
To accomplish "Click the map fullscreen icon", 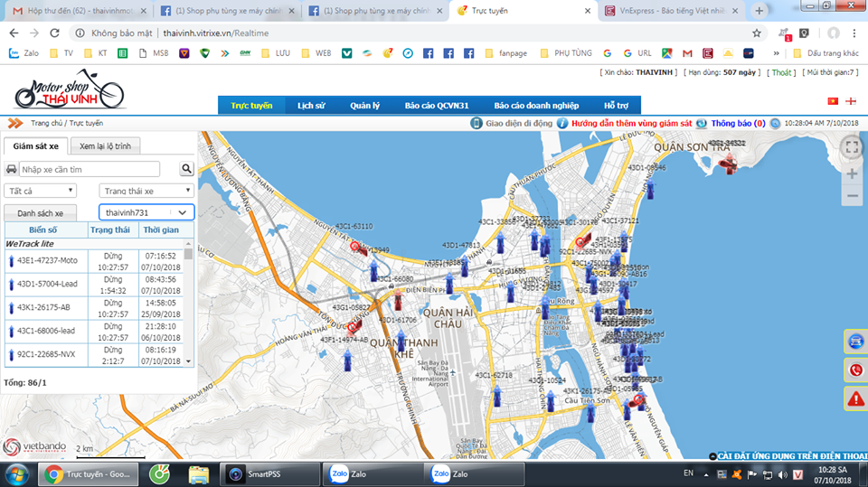I will coord(852,146).
